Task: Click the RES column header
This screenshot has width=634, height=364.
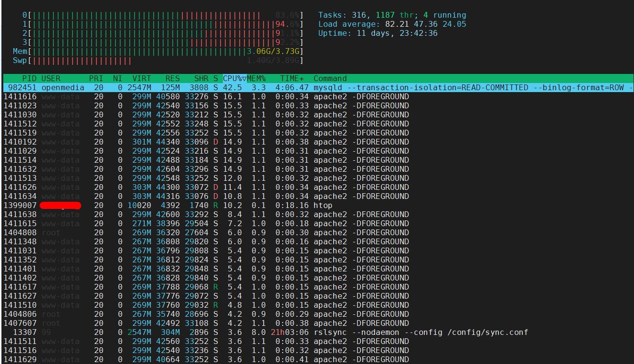Action: point(172,78)
